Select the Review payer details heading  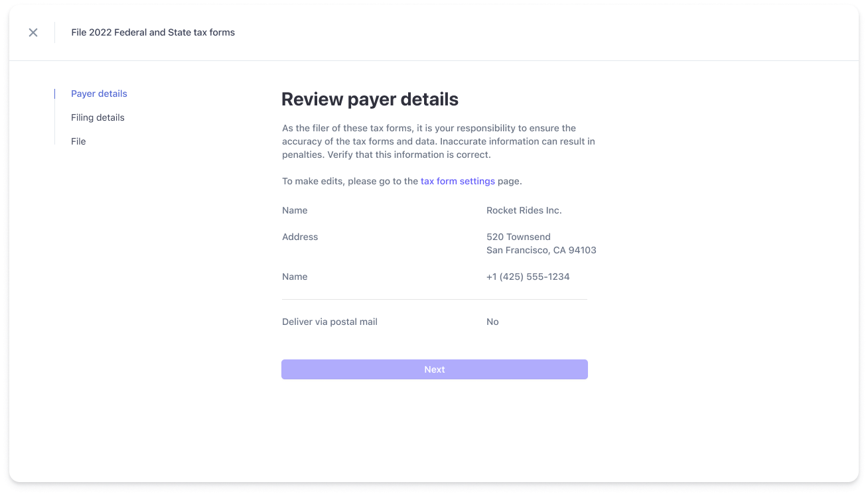click(370, 99)
